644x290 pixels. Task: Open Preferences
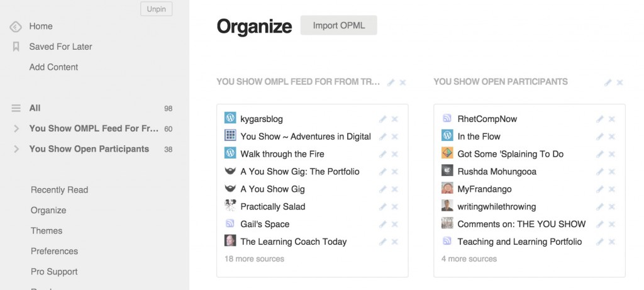coord(54,251)
